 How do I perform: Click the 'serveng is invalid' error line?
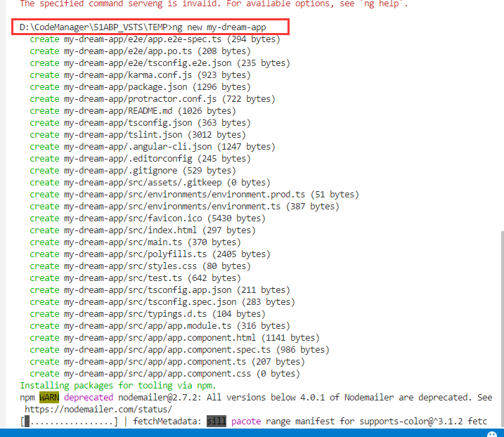pos(214,4)
